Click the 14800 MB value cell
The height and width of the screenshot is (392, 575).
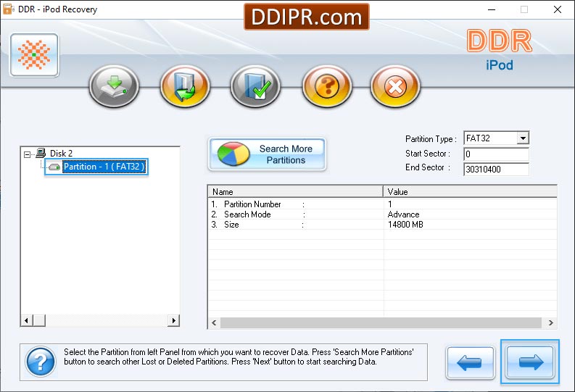tap(405, 225)
